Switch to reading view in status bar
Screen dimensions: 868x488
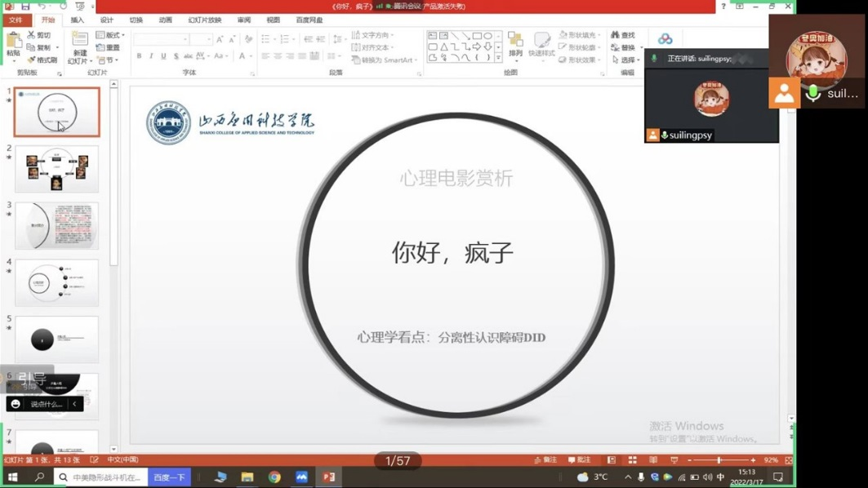pyautogui.click(x=653, y=460)
